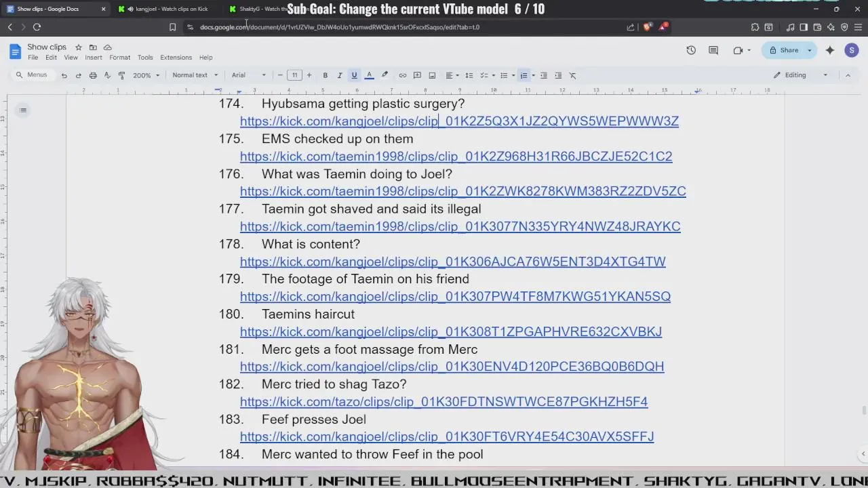Toggle the bulleted list button
The image size is (868, 488).
click(504, 75)
